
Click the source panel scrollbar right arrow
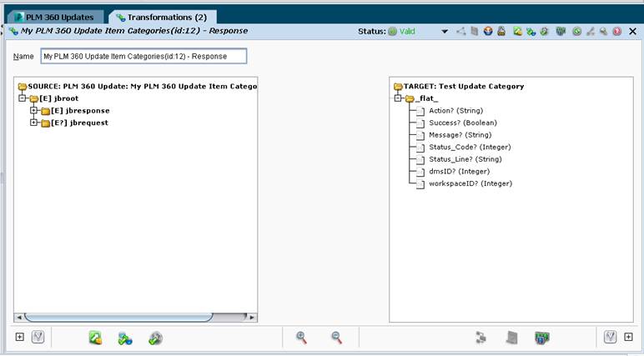point(252,317)
